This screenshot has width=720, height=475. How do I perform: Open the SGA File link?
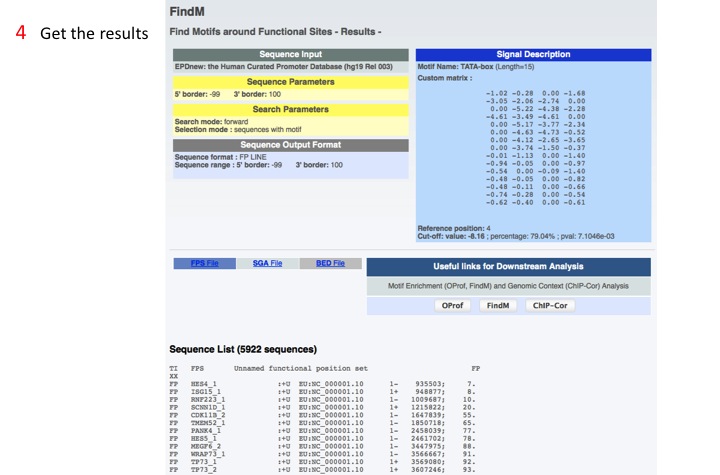click(x=267, y=263)
